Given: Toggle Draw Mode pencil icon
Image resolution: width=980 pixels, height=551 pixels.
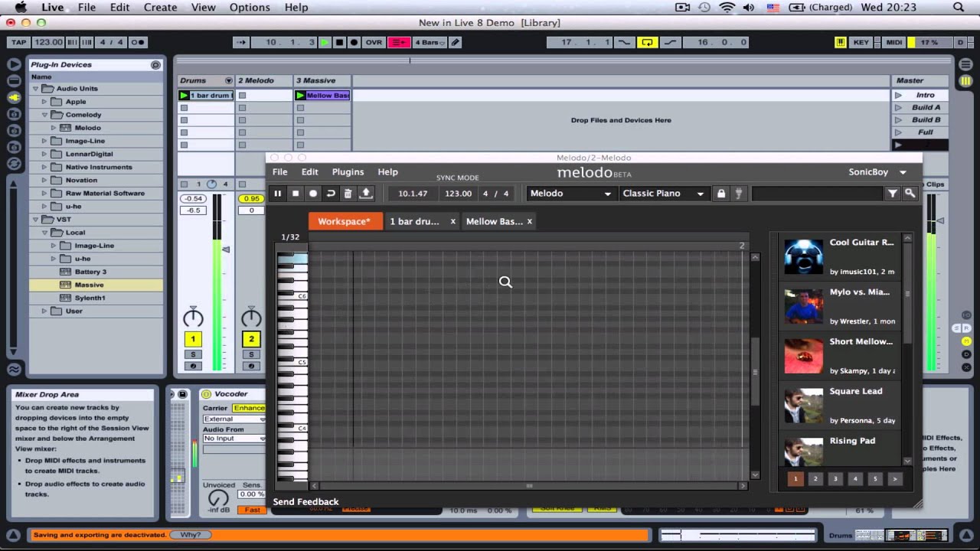Looking at the screenshot, I should [x=456, y=42].
